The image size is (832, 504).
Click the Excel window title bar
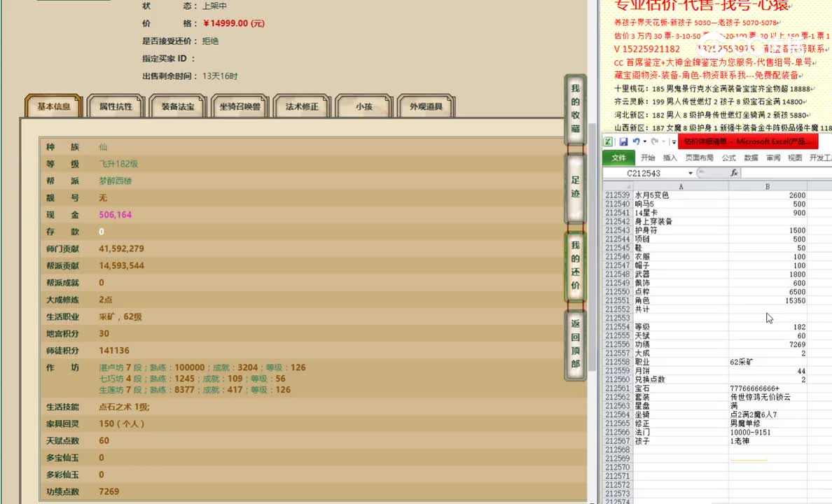coord(748,141)
